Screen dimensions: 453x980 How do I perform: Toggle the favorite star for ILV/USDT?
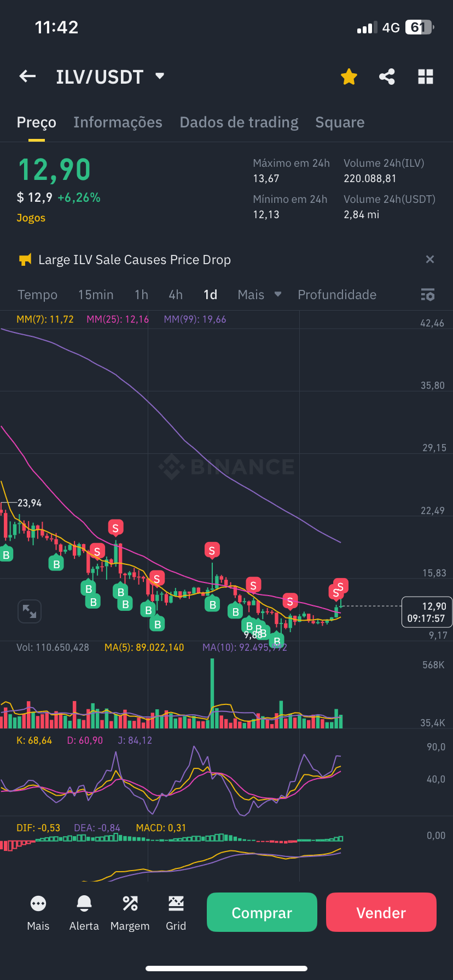(x=349, y=77)
